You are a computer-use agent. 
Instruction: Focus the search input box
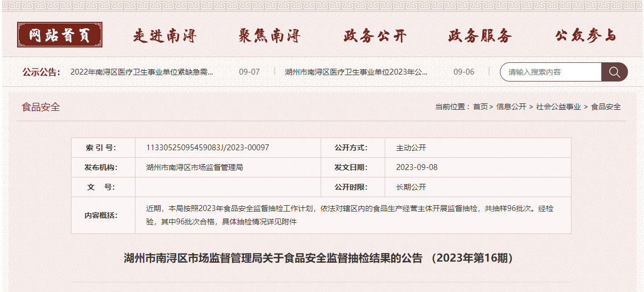point(551,72)
